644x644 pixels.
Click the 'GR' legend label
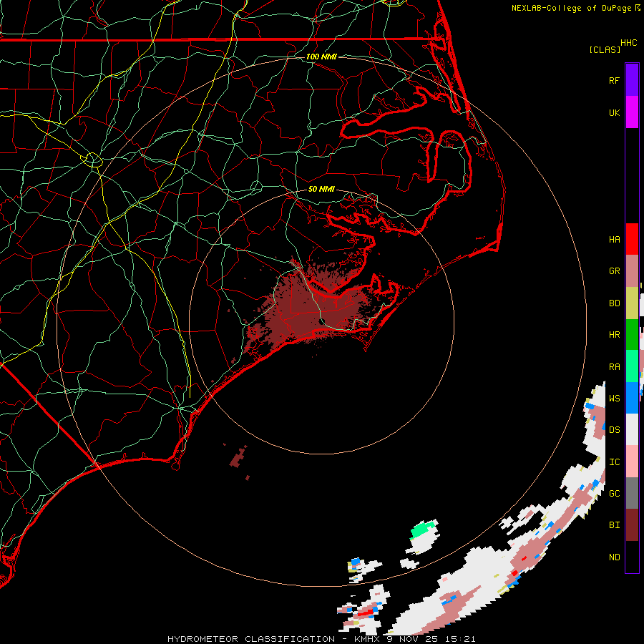pos(614,271)
